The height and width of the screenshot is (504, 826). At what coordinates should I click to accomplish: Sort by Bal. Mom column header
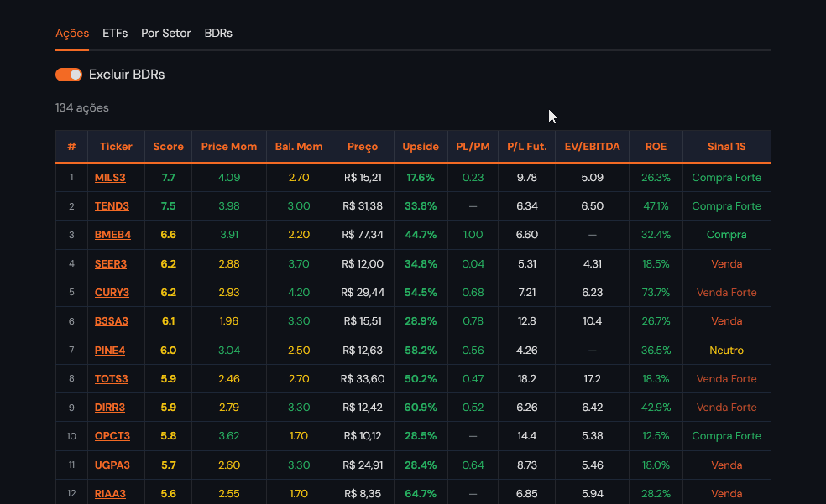tap(299, 147)
